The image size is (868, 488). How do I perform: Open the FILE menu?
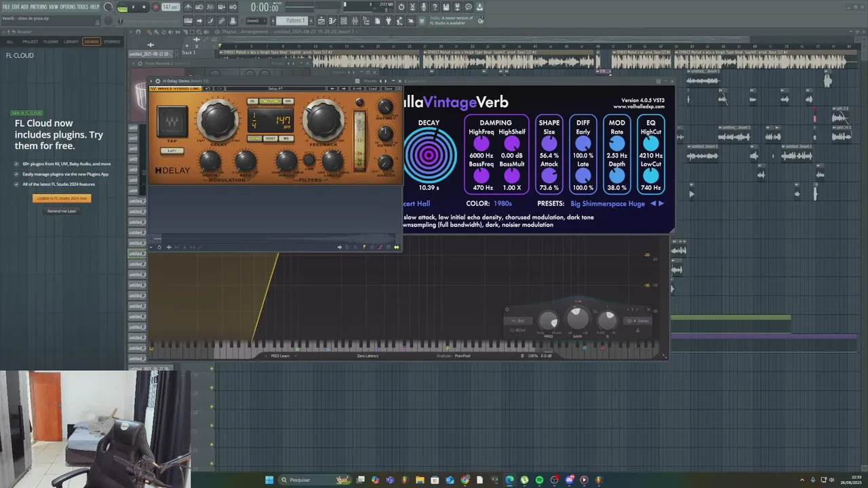coord(6,7)
